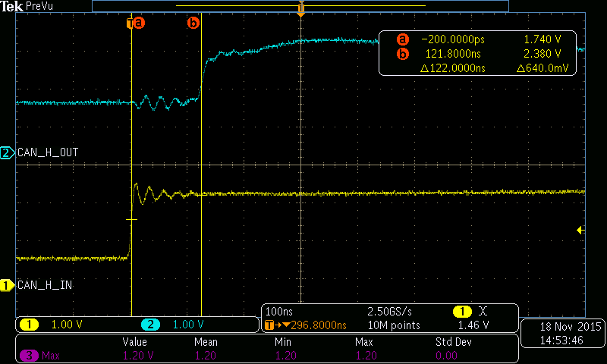Click channel 2 scale 1.00 V
Screen dimensions: 607x364
188,325
